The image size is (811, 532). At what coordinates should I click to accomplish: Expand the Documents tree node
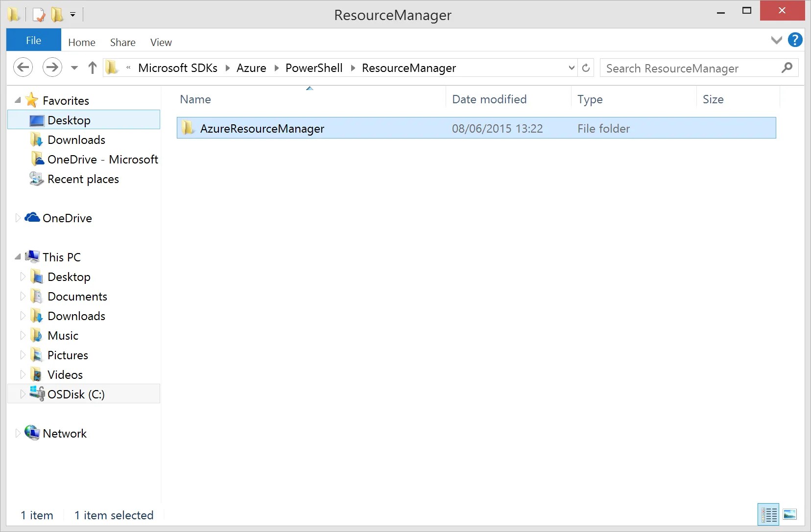coord(23,296)
